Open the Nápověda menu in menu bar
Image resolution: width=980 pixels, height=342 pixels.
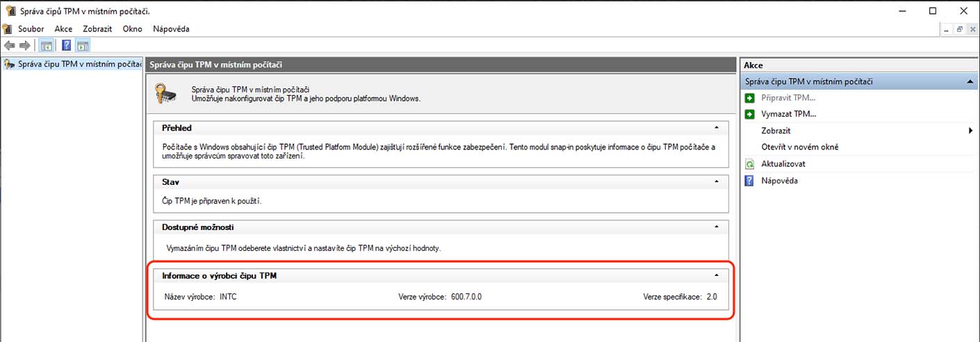[x=171, y=28]
